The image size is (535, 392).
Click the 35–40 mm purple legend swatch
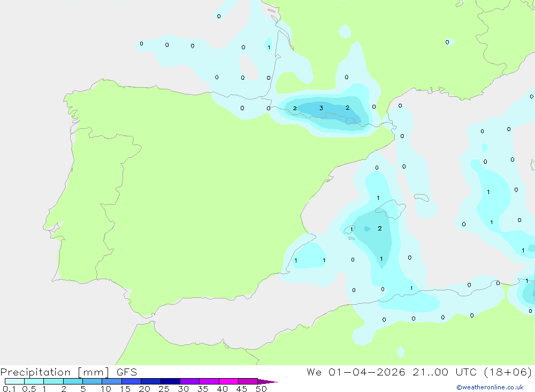coord(209,381)
